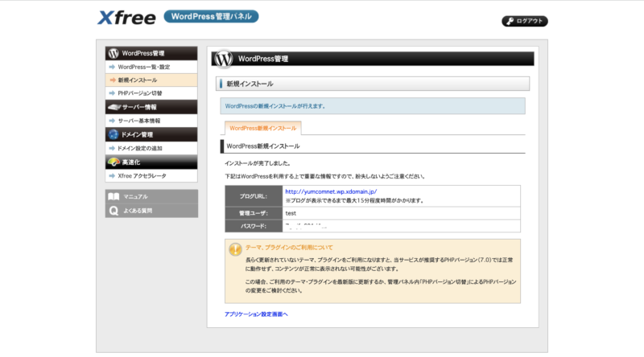Screen dimensions: 644x357
Task: Click the WordPress管理パネル badge
Action: (211, 16)
